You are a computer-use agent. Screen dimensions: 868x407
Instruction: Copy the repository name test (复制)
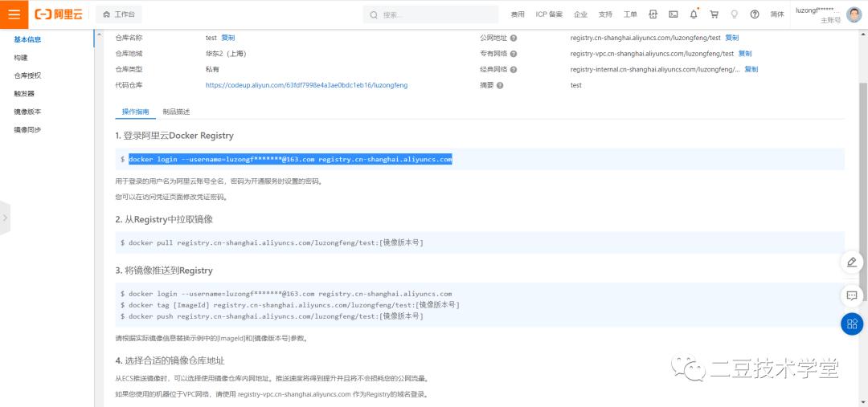(228, 38)
